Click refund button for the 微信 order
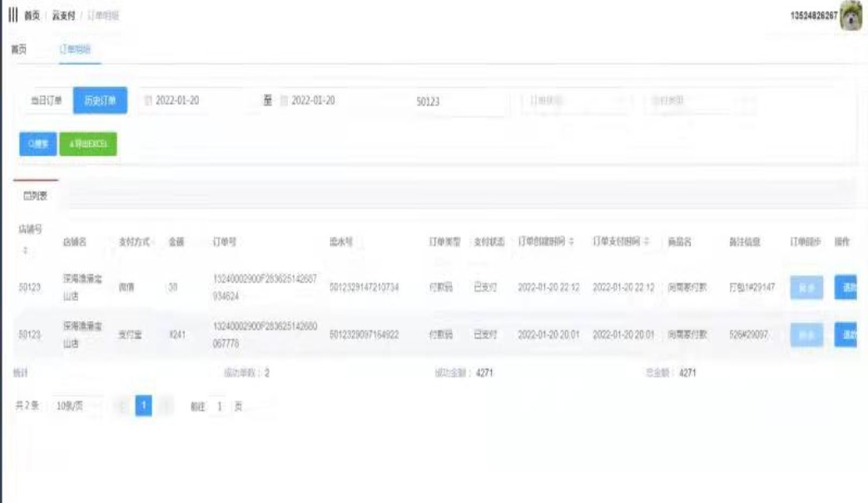The image size is (868, 503). (847, 288)
